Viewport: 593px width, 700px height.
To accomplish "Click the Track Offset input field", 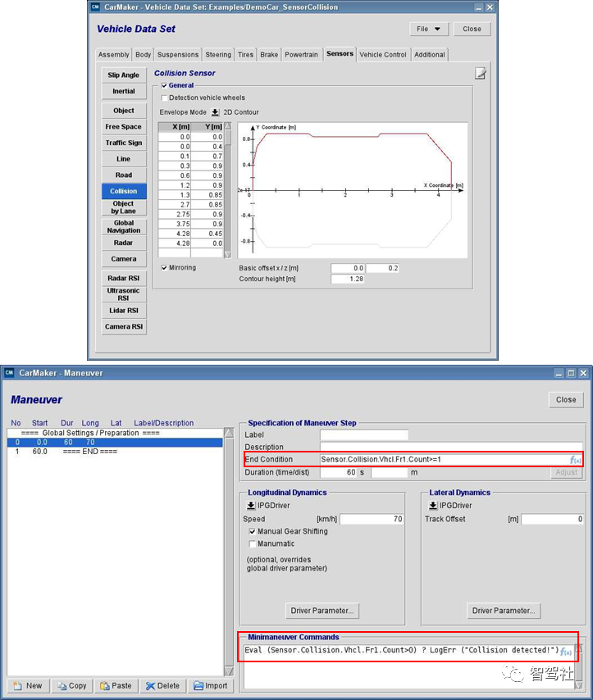I will click(552, 519).
